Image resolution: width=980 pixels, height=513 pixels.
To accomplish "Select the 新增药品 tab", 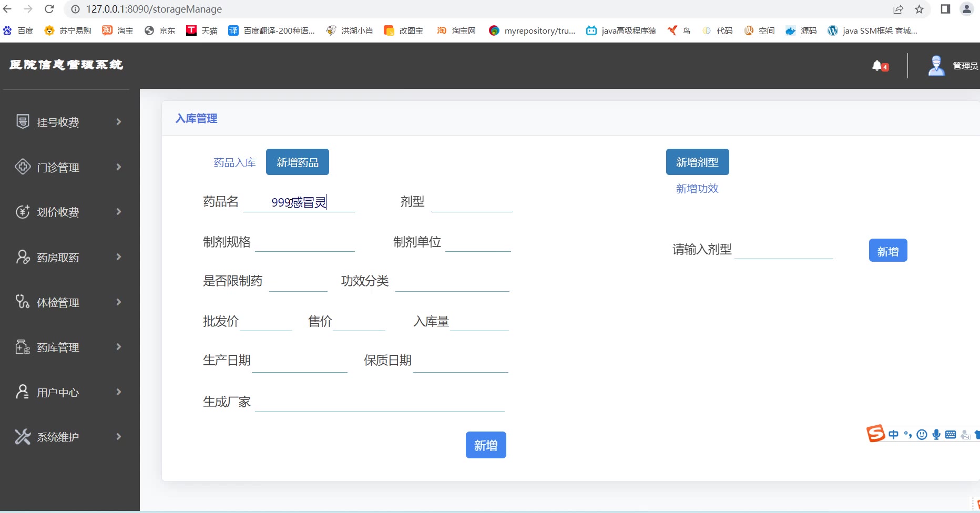I will (x=298, y=162).
